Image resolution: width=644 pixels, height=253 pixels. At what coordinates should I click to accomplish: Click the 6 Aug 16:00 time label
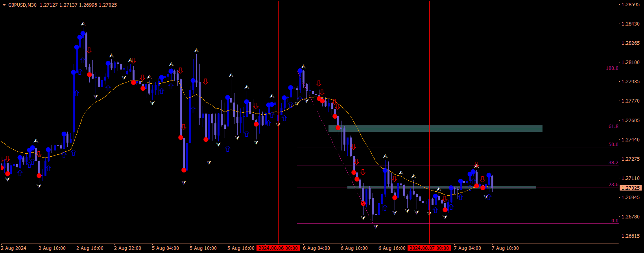(x=392, y=248)
